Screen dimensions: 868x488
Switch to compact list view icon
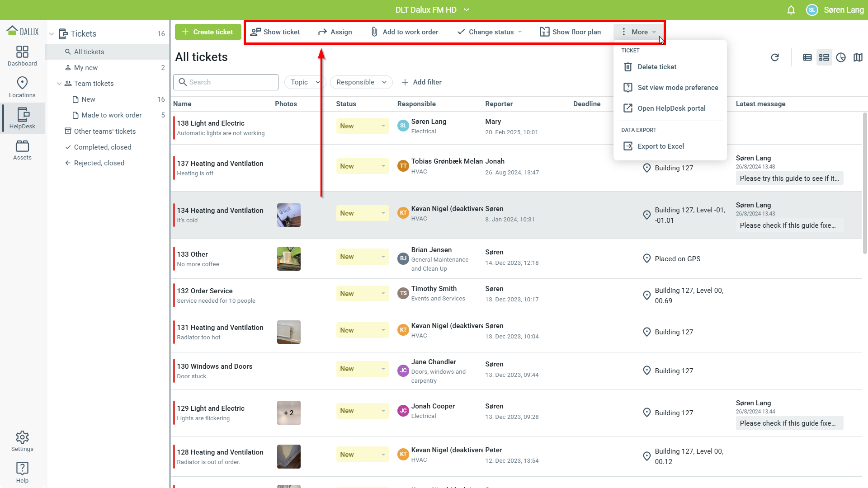coord(807,57)
